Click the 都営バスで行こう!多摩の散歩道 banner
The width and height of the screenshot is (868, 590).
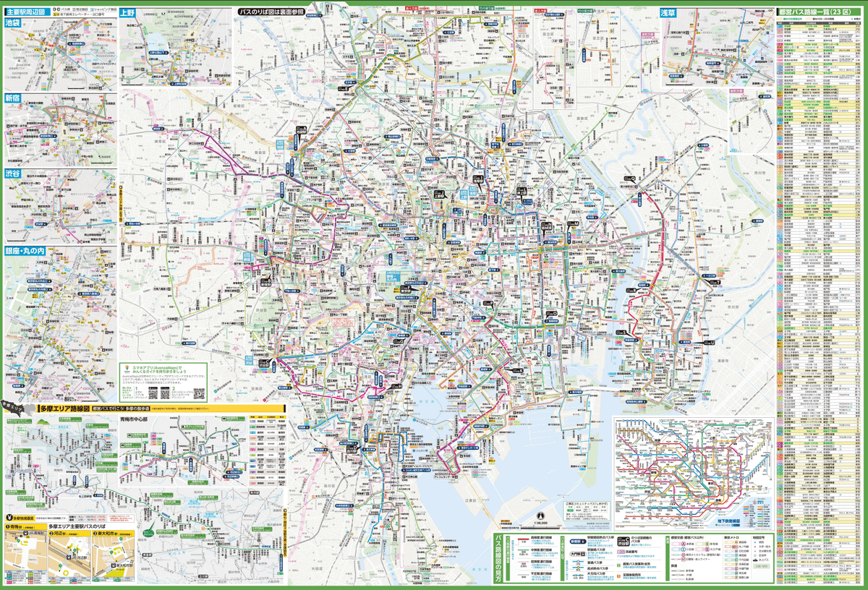tap(122, 409)
